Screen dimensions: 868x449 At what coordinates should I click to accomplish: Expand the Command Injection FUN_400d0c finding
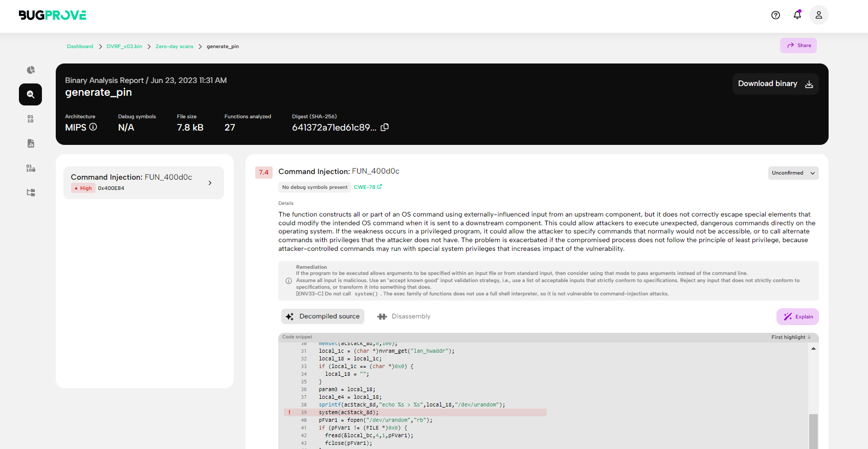pyautogui.click(x=144, y=182)
